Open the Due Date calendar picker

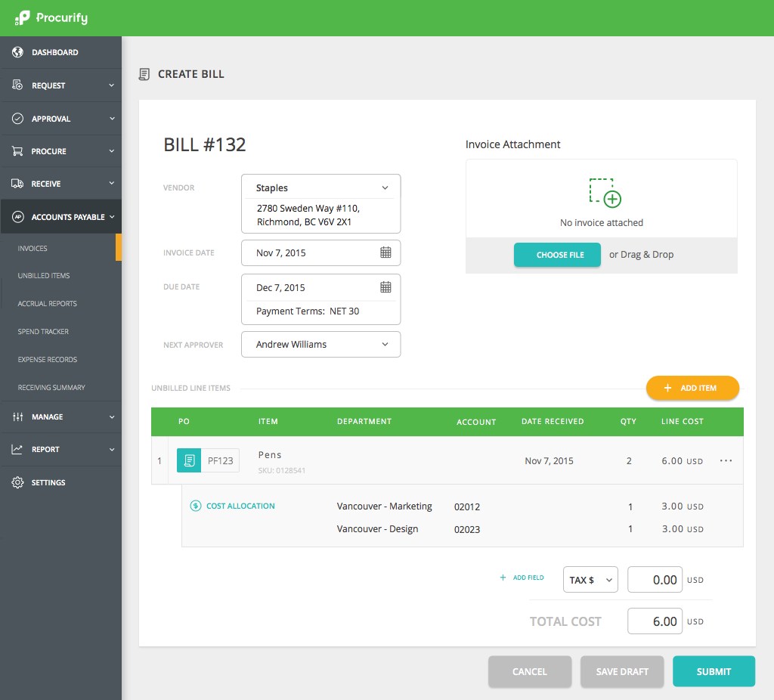[x=385, y=287]
